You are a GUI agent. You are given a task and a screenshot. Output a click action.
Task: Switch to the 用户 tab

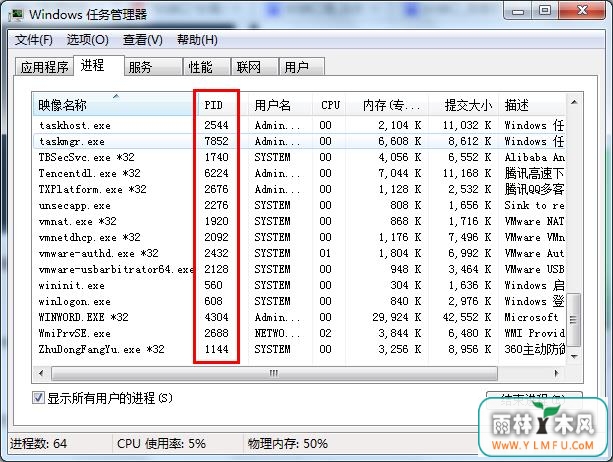click(x=301, y=67)
